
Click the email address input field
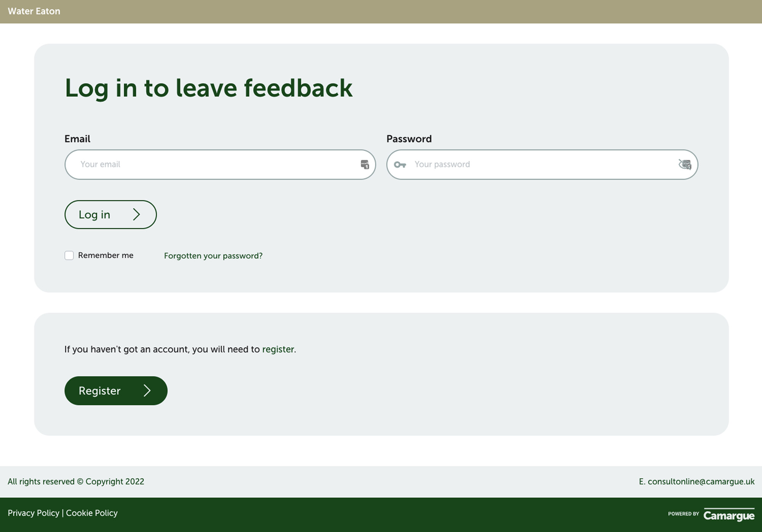(220, 164)
